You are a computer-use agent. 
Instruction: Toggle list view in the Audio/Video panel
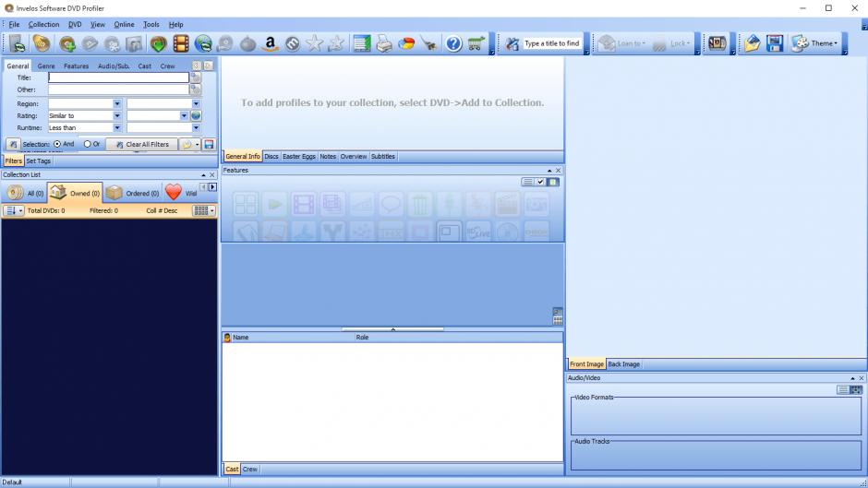point(842,390)
